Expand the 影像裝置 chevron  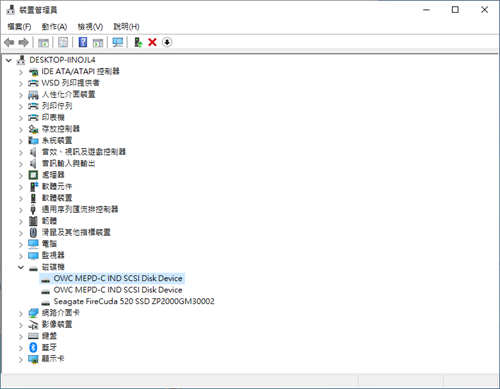(21, 325)
